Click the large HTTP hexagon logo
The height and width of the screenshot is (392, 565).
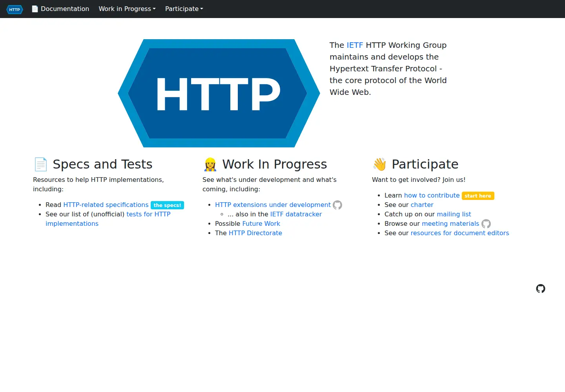tap(219, 93)
